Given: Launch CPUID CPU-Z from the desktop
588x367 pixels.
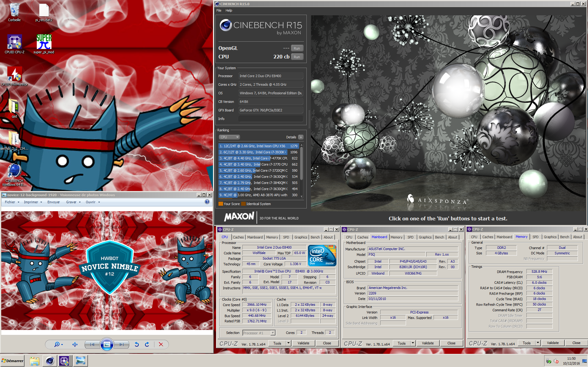Looking at the screenshot, I should [x=14, y=44].
